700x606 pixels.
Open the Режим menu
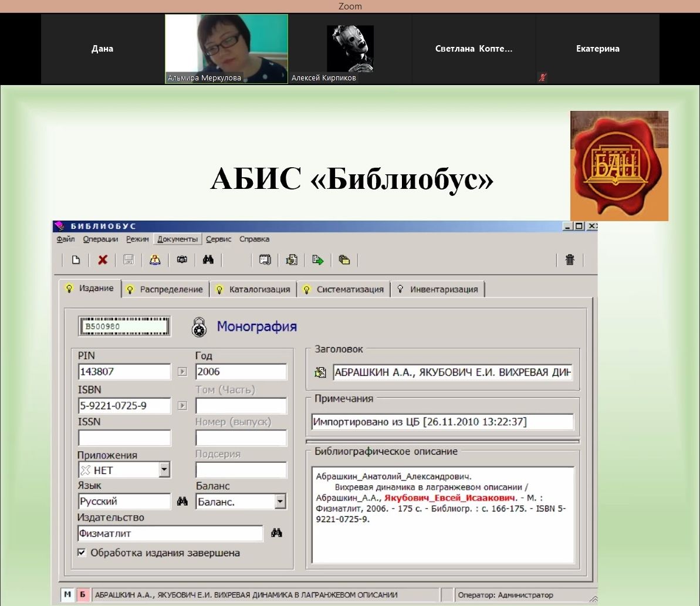tap(137, 239)
